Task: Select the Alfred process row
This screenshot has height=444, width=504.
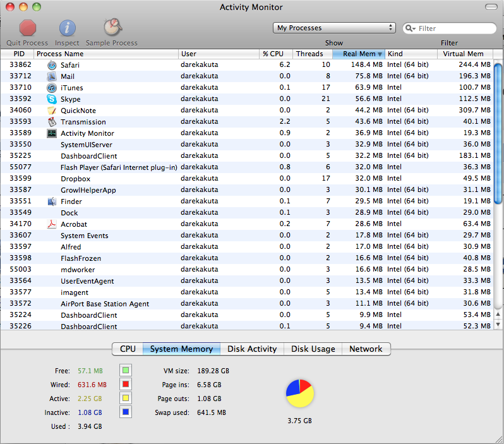Action: coord(247,246)
